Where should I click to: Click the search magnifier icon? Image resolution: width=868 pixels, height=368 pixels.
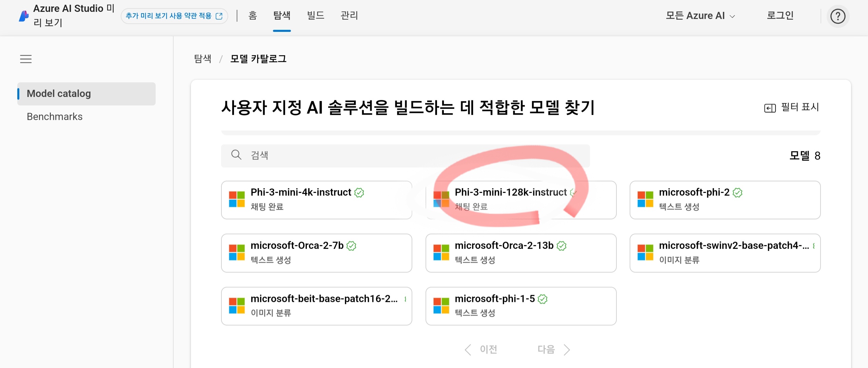[236, 155]
